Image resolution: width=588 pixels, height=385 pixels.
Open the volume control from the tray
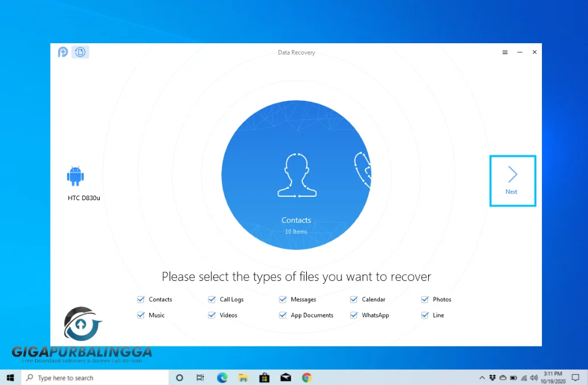(x=534, y=377)
